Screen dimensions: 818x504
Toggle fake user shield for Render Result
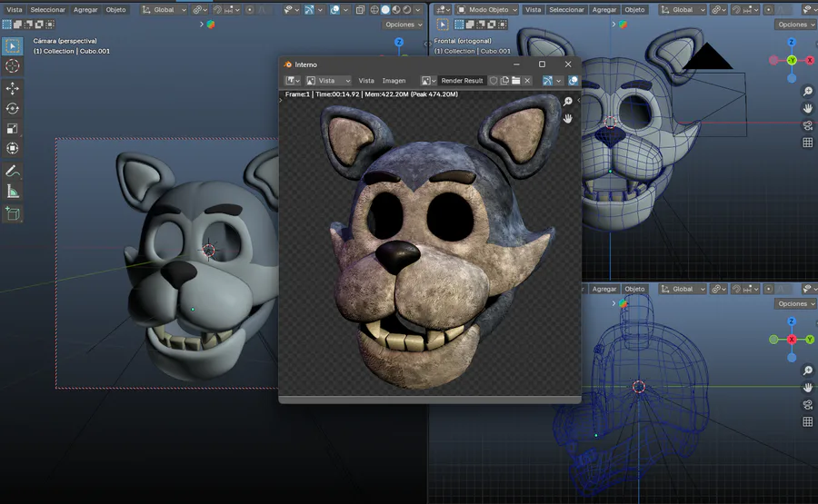pyautogui.click(x=494, y=80)
